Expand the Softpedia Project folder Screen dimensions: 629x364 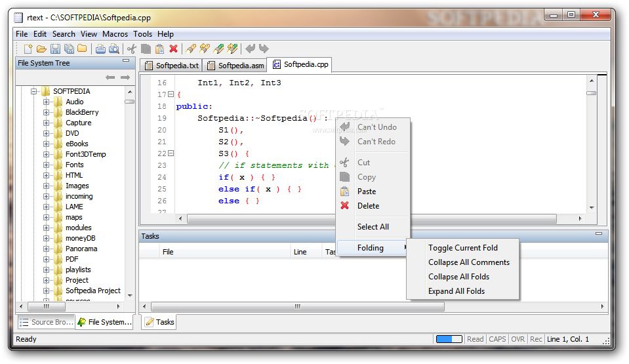[46, 291]
